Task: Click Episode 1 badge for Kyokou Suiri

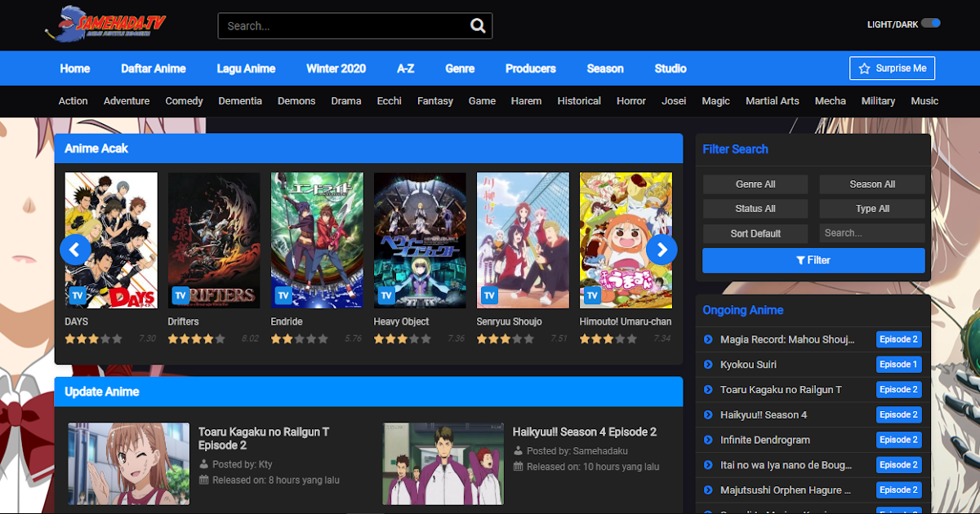Action: pos(898,365)
